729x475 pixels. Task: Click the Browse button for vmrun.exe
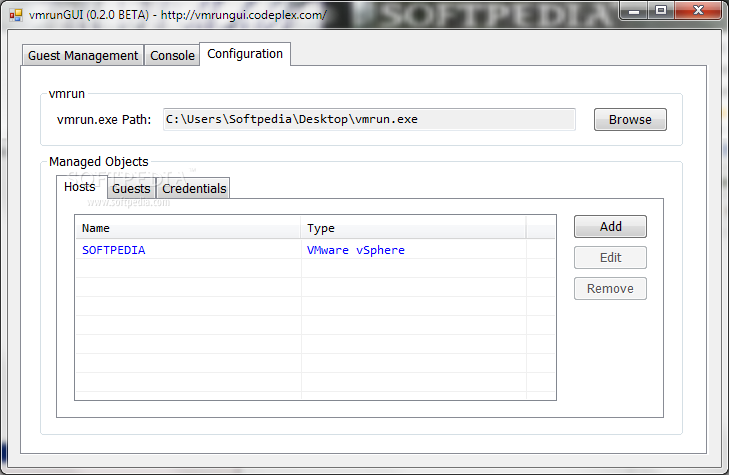[x=630, y=119]
